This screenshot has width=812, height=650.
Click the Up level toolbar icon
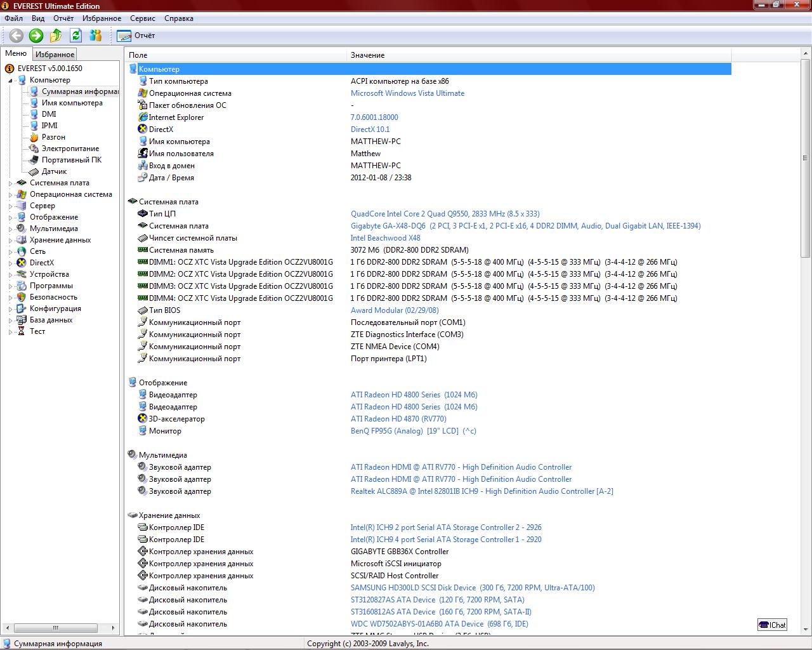56,36
